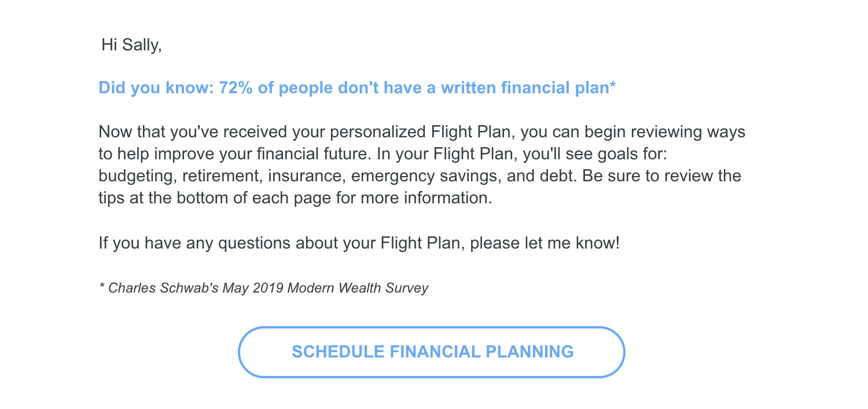Select the "Hi Sally," greeting line

(x=131, y=45)
